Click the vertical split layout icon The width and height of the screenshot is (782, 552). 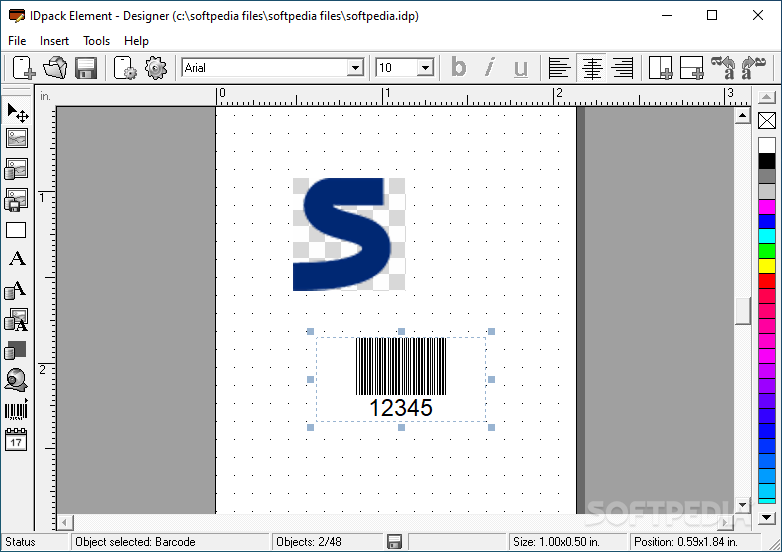[x=660, y=67]
